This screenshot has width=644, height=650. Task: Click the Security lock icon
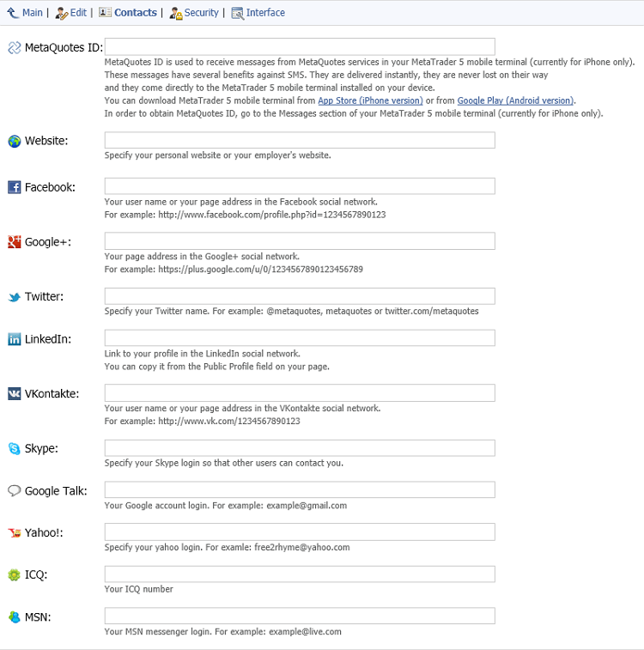[176, 13]
